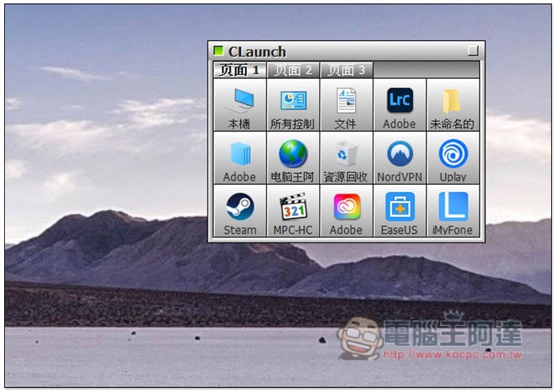This screenshot has height=392, width=556.
Task: Launch Uplay icon
Action: tap(453, 158)
